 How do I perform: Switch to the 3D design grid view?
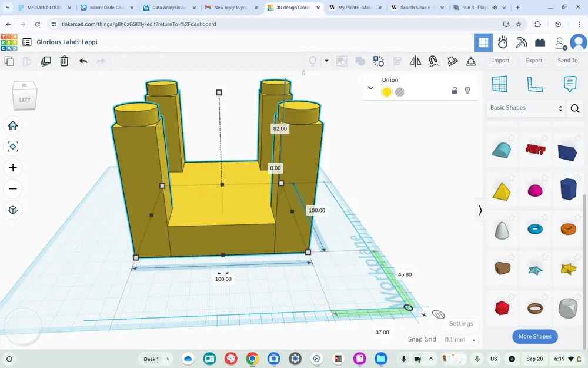point(483,42)
